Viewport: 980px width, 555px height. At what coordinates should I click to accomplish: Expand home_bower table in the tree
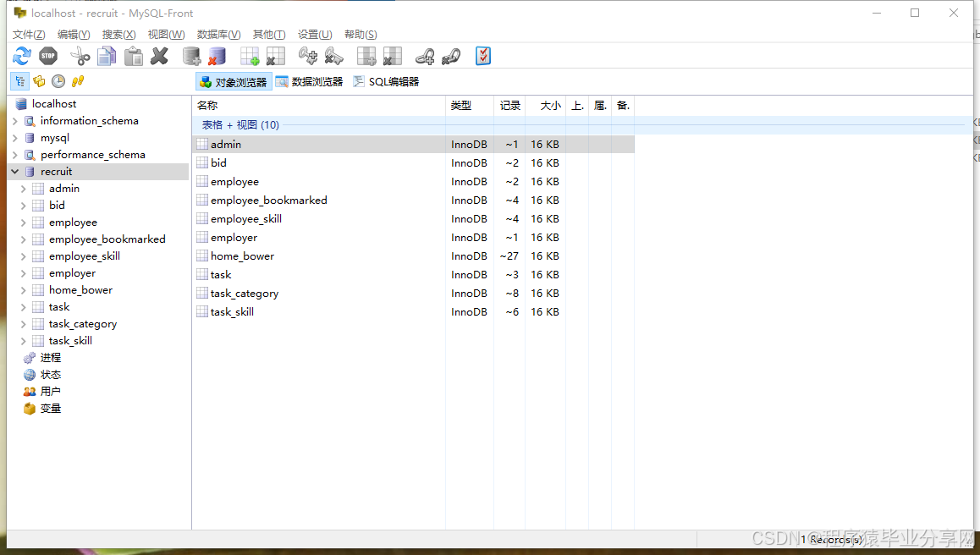(x=23, y=290)
